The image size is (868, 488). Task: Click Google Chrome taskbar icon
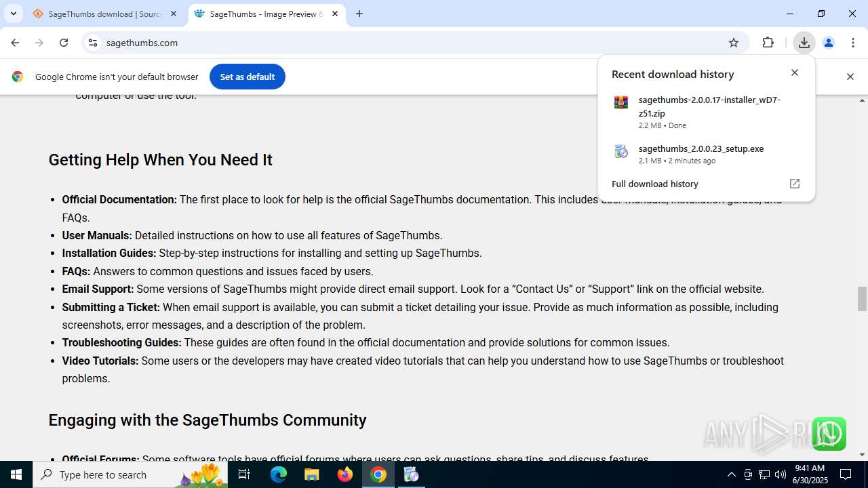[378, 474]
